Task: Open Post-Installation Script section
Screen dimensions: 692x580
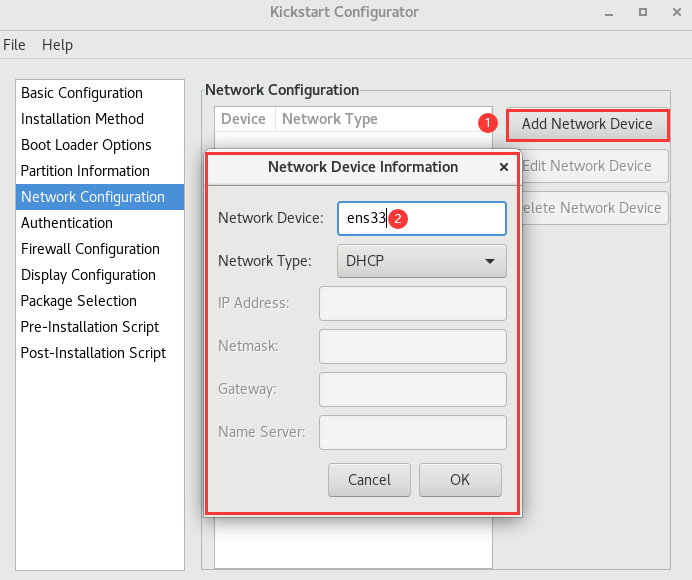Action: tap(100, 353)
